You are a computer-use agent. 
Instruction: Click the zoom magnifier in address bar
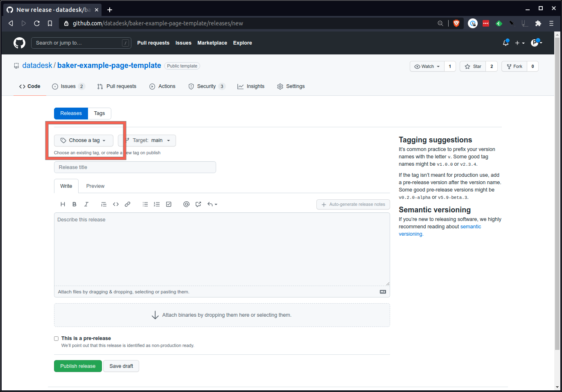[440, 23]
